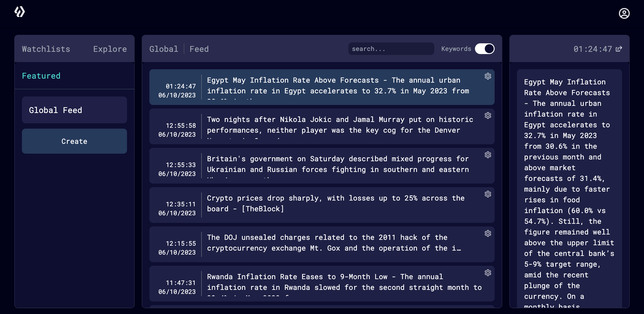Focus the search input field
This screenshot has width=644, height=314.
391,49
